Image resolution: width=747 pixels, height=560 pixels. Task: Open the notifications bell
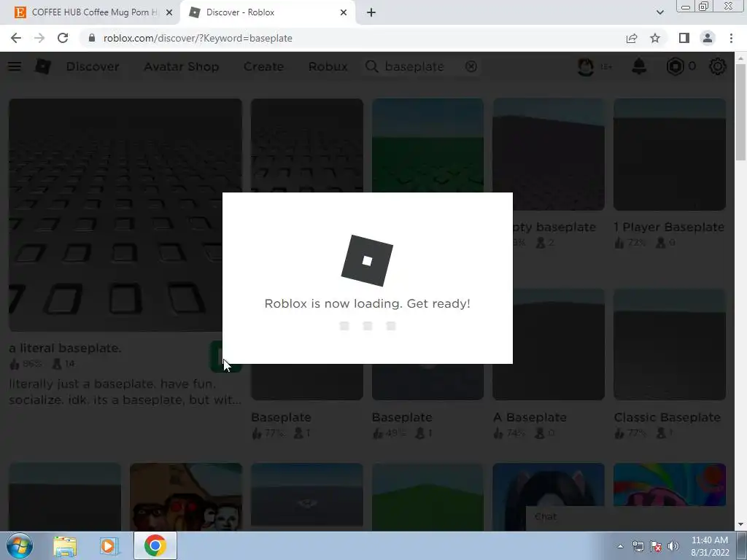tap(639, 66)
